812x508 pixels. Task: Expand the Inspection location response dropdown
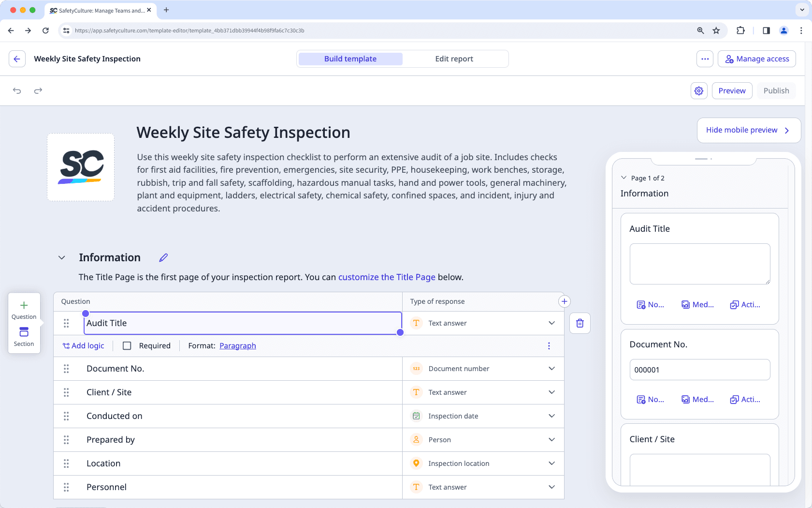pos(551,463)
